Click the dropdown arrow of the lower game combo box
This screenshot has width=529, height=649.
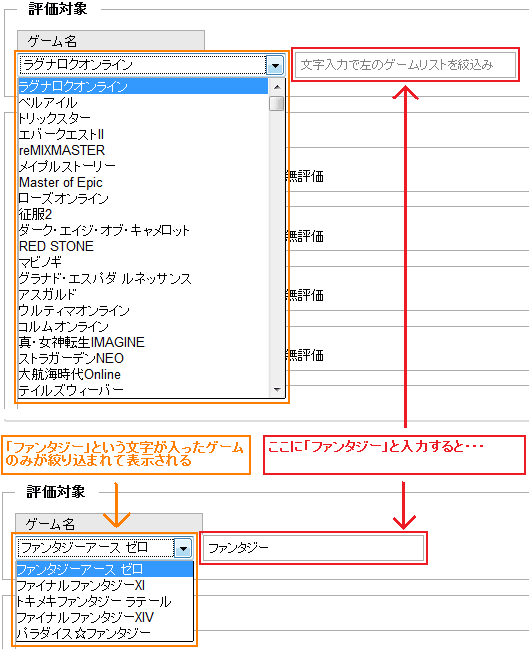[183, 548]
